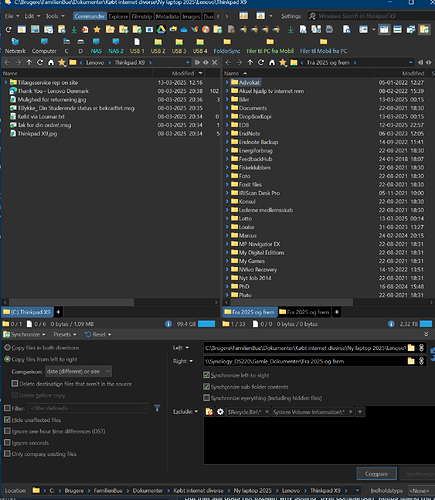Click the left pane favorites star
The image size is (435, 500).
tap(62, 62)
